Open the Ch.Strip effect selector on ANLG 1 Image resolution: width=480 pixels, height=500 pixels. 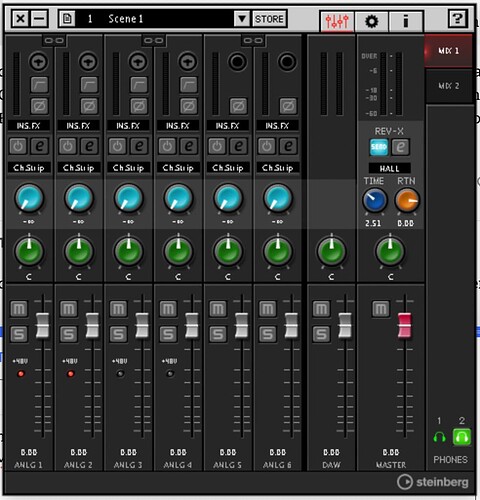29,168
